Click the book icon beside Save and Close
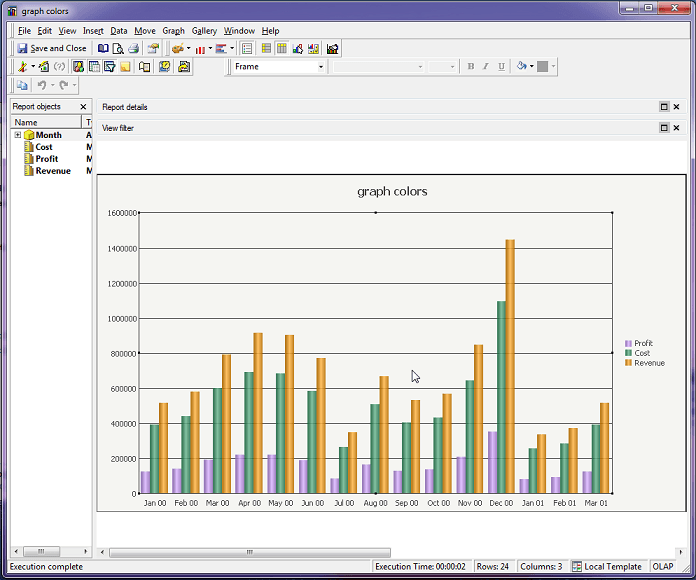696x580 pixels. pyautogui.click(x=103, y=48)
